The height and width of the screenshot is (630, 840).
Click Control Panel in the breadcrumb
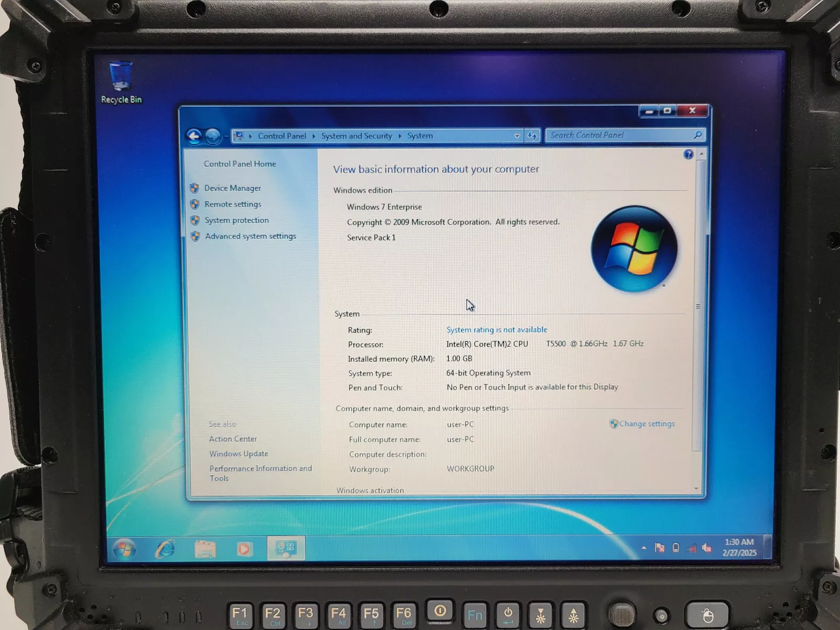click(282, 136)
